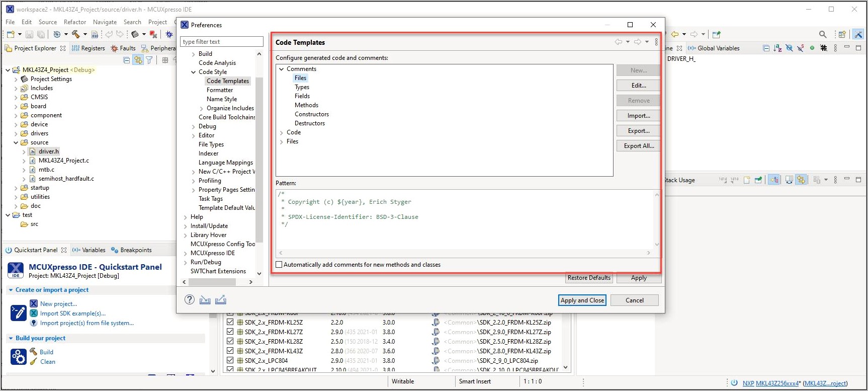Click the red clean-up debug icon in the toolbar
Image resolution: width=868 pixels, height=391 pixels.
(153, 34)
